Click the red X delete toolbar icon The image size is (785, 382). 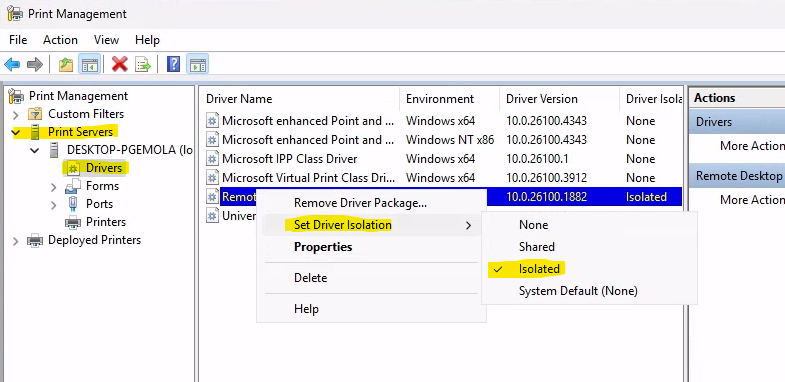click(120, 64)
